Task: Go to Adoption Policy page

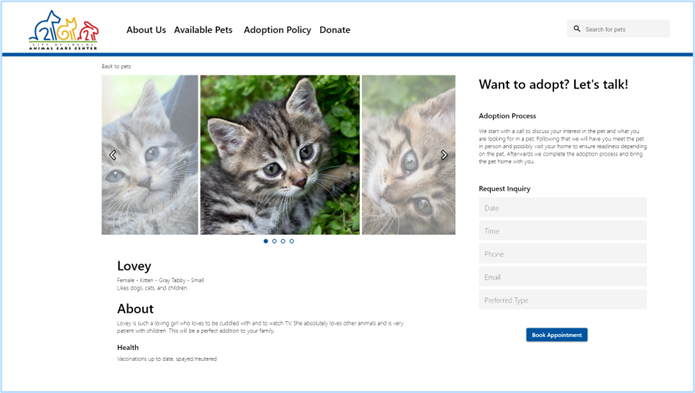Action: (277, 30)
